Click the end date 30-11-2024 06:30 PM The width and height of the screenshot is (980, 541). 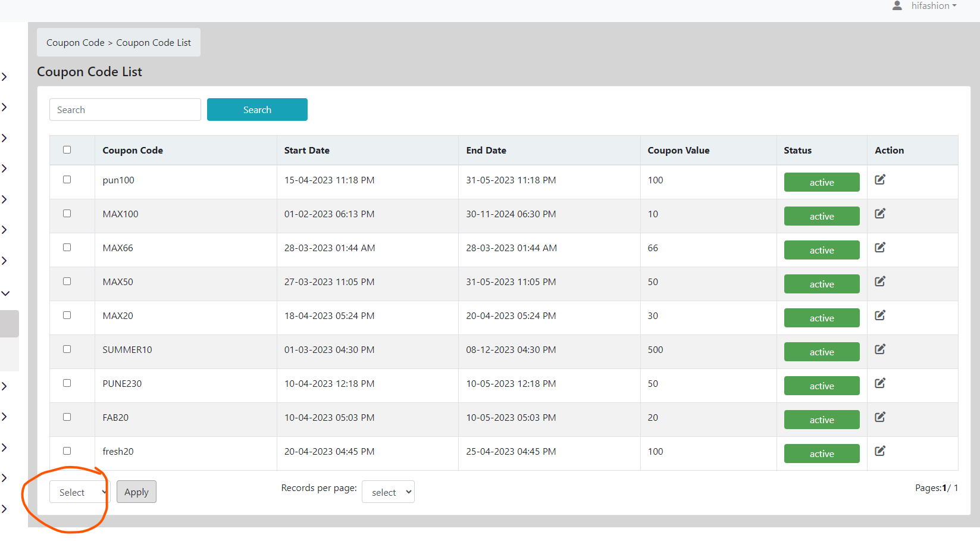(x=511, y=214)
